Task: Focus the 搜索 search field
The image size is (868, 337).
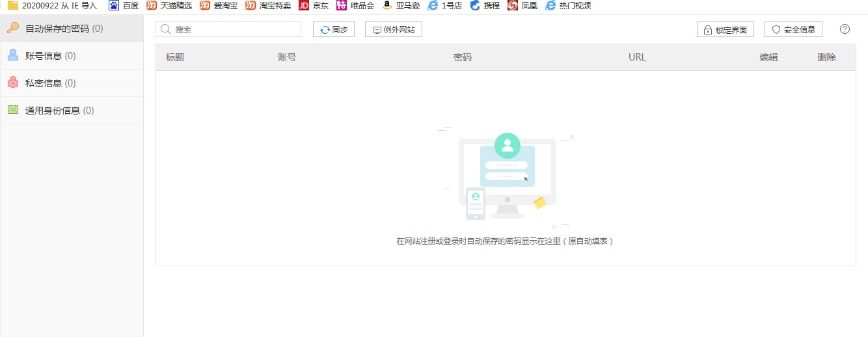Action: 228,29
